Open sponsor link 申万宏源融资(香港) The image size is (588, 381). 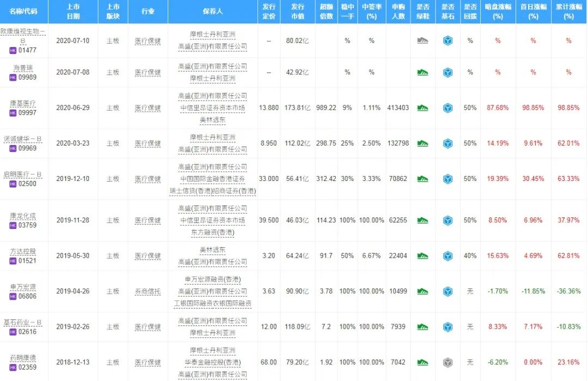click(x=213, y=280)
